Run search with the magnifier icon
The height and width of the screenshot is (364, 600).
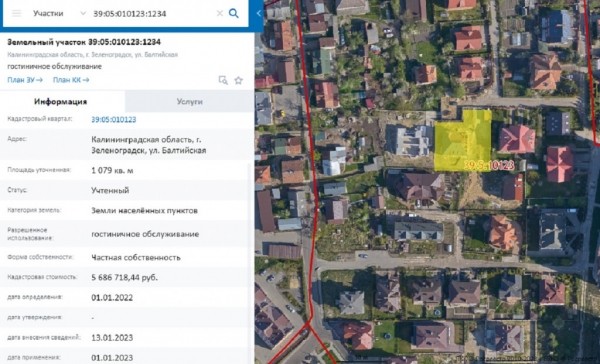click(x=233, y=13)
